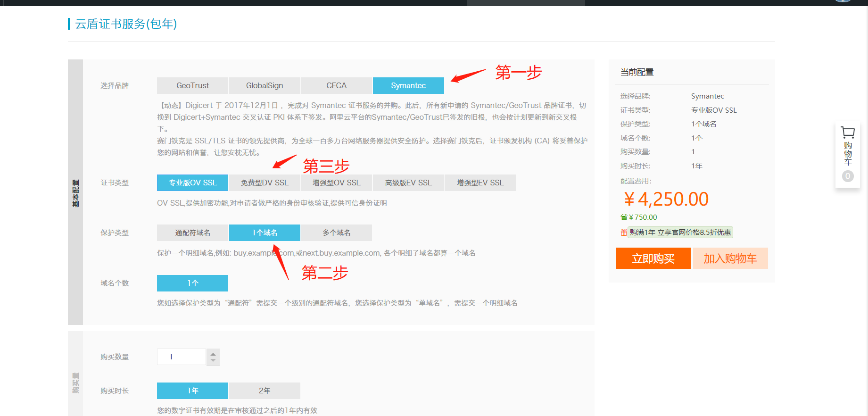Image resolution: width=868 pixels, height=416 pixels.
Task: Click the 域名个数 field label
Action: [115, 283]
